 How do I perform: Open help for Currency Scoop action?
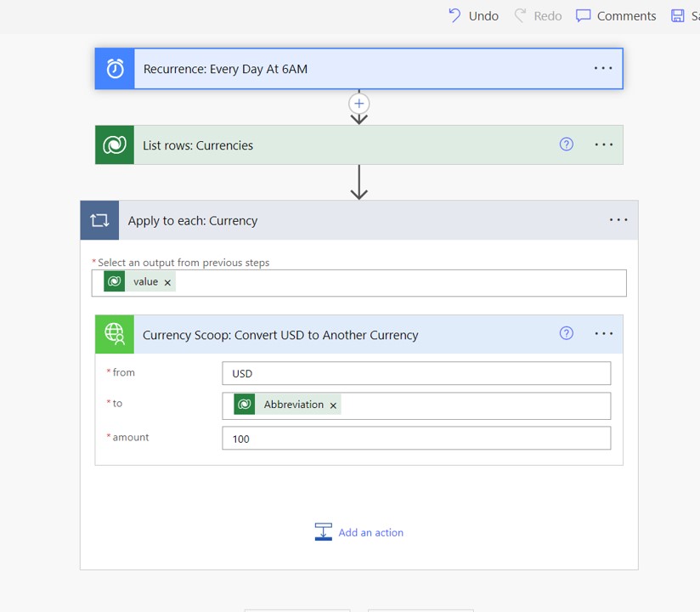coord(566,333)
